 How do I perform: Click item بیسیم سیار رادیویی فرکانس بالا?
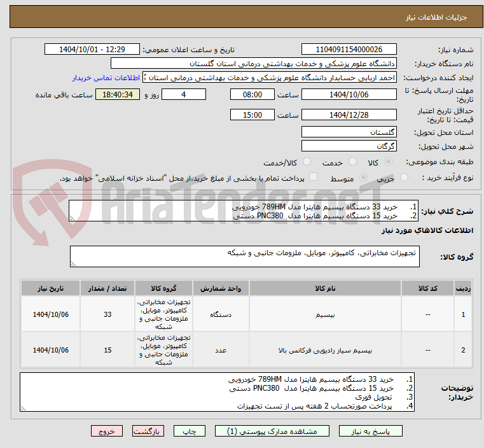[325, 351]
